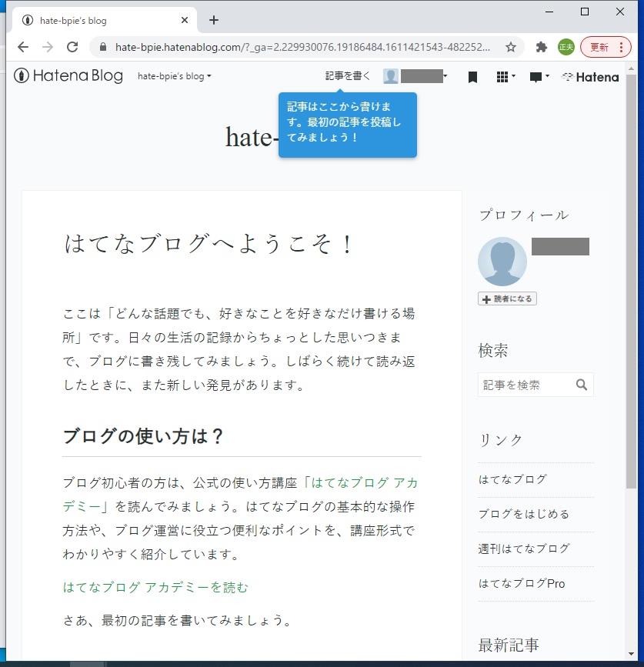Bookmark the page with the star icon
The width and height of the screenshot is (644, 667).
(510, 47)
